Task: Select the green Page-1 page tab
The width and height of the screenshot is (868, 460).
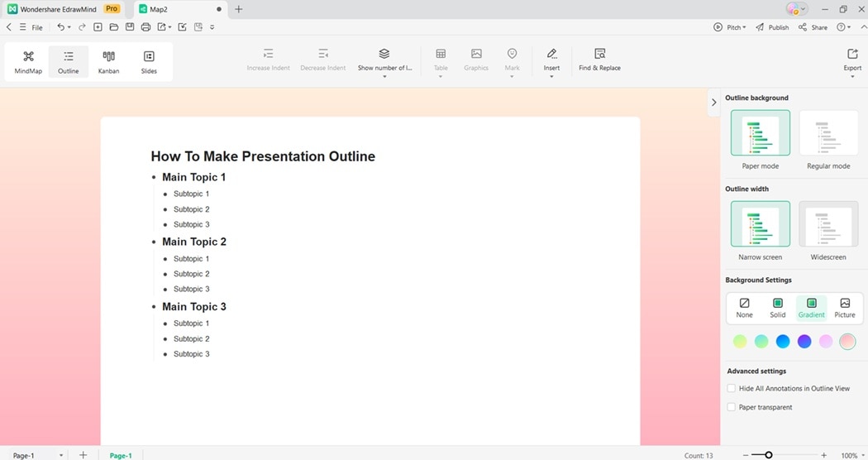Action: (x=121, y=456)
